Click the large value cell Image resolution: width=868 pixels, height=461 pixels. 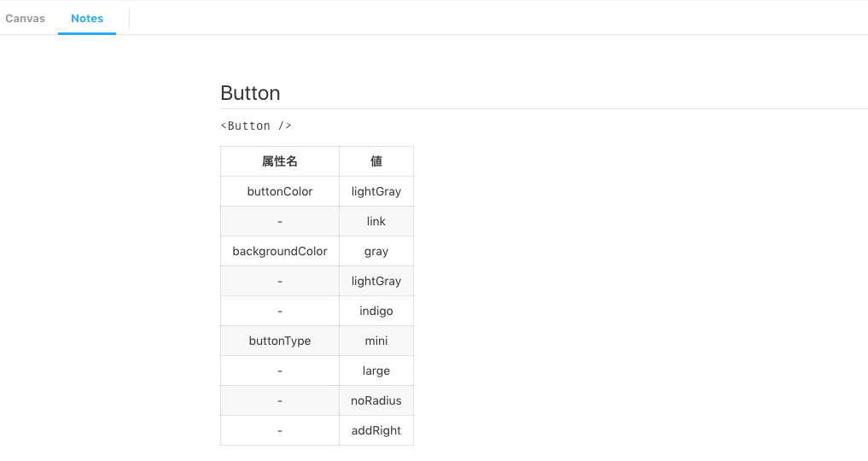(376, 371)
